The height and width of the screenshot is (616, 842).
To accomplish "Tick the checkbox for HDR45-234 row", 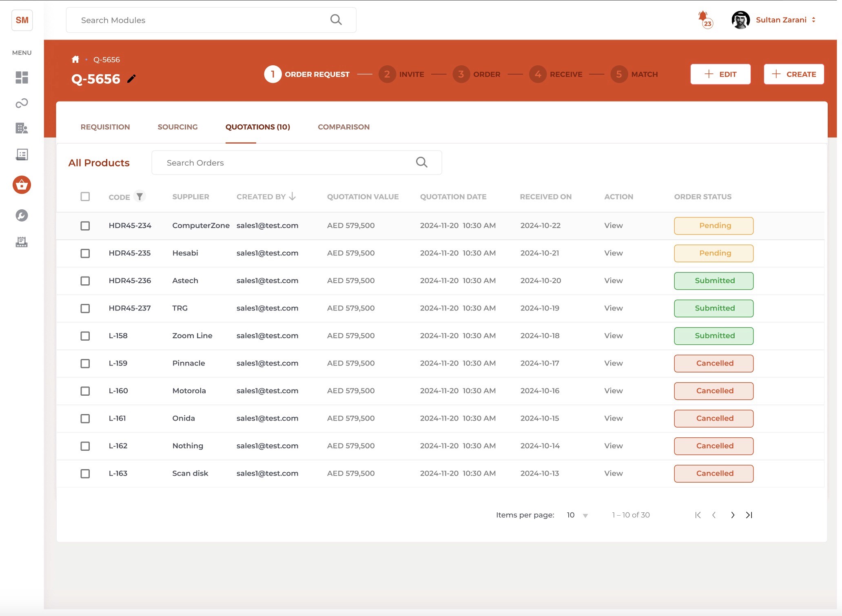I will click(85, 226).
